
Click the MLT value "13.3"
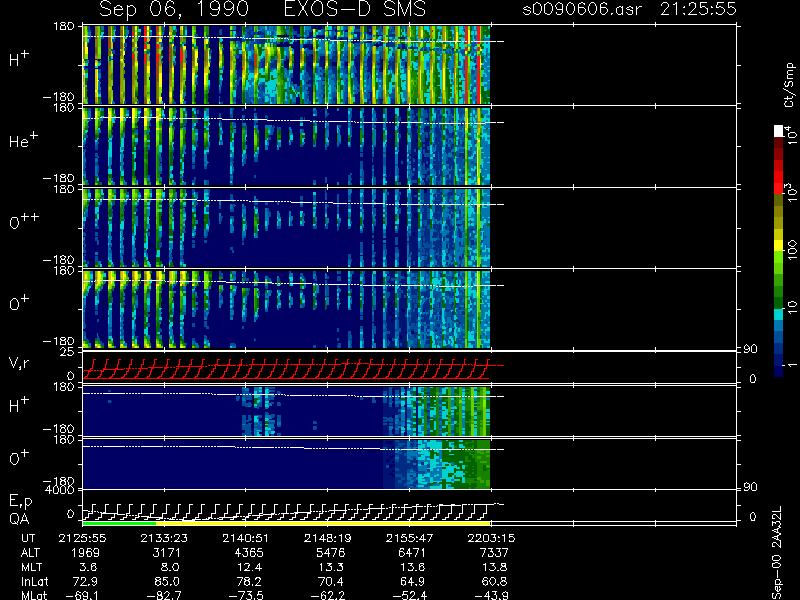coord(331,567)
